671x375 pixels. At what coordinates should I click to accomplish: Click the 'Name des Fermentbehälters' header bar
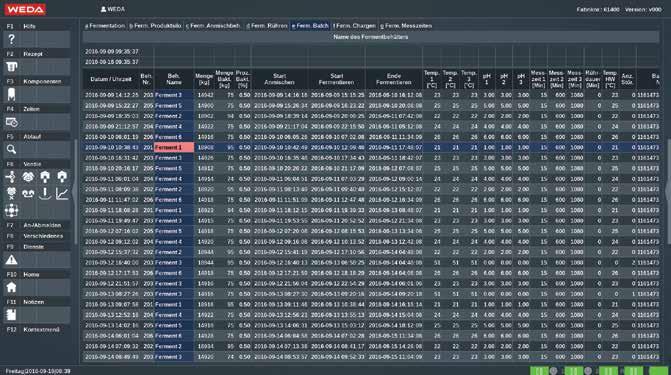pyautogui.click(x=371, y=37)
